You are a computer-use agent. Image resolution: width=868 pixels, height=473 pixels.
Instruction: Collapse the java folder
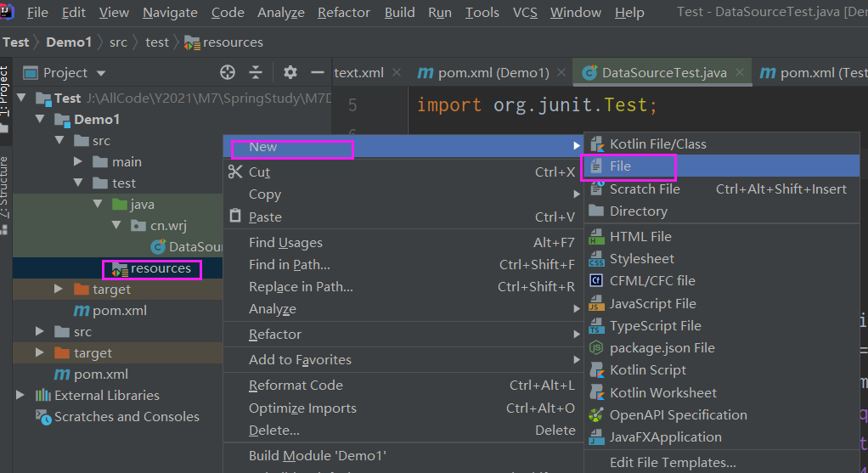click(x=98, y=204)
